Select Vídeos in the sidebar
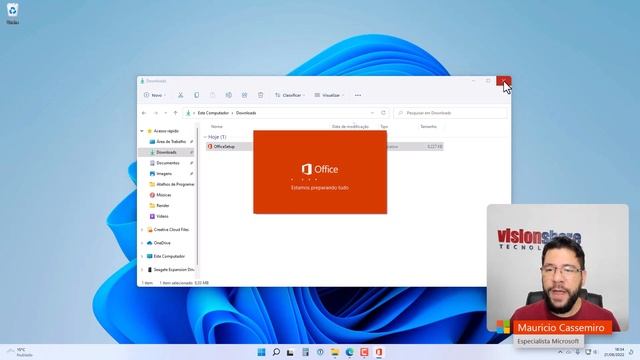The height and width of the screenshot is (360, 640). coord(162,216)
